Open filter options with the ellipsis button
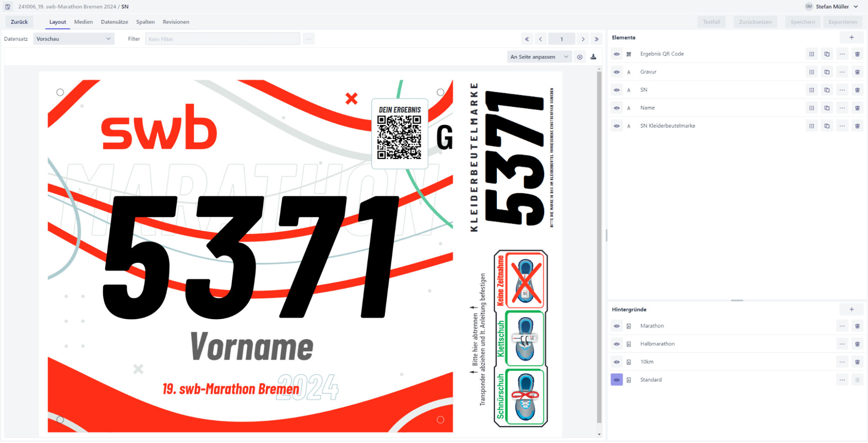This screenshot has width=868, height=443. pyautogui.click(x=309, y=39)
